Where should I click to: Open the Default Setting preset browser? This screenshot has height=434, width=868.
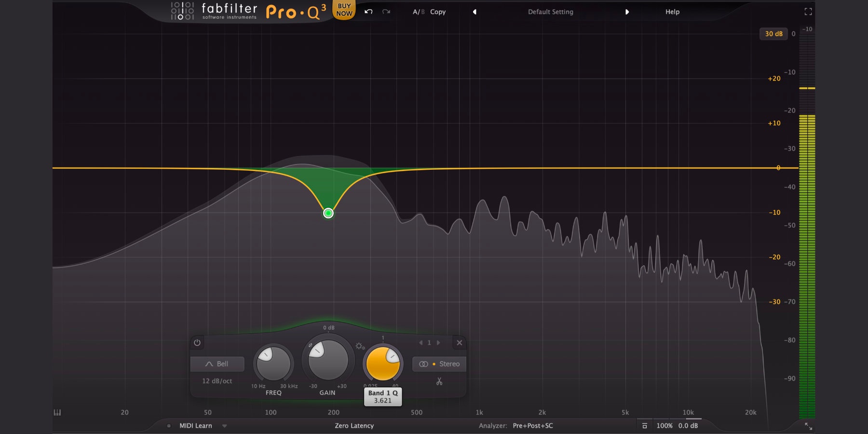click(550, 12)
